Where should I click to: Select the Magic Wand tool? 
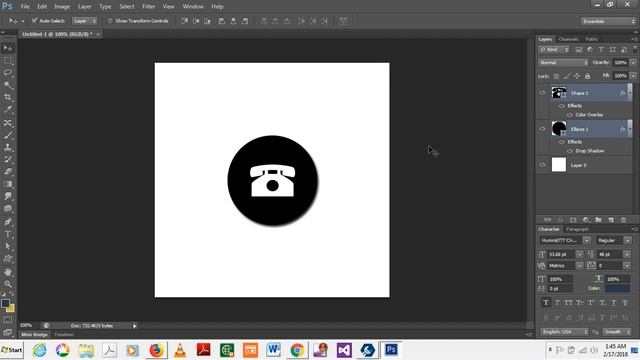point(8,85)
